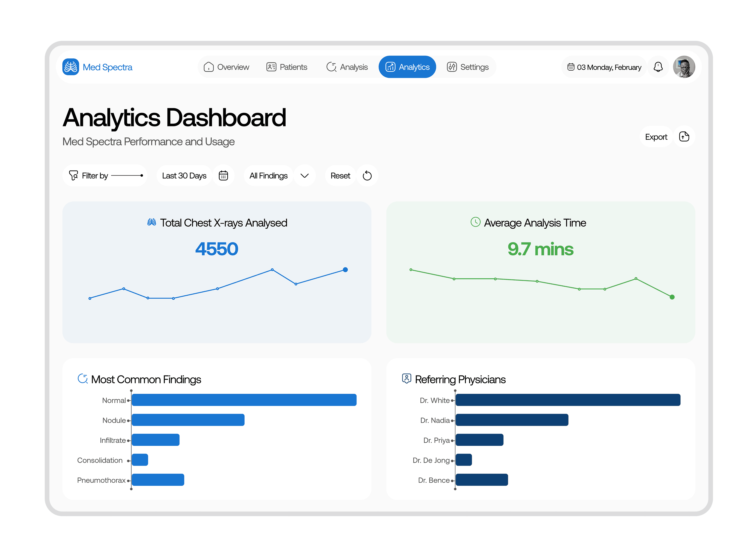Navigate to Settings
756x557 pixels.
[x=468, y=67]
